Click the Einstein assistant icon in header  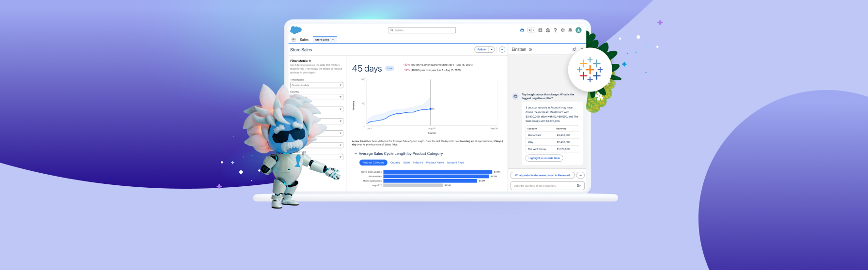[x=522, y=30]
